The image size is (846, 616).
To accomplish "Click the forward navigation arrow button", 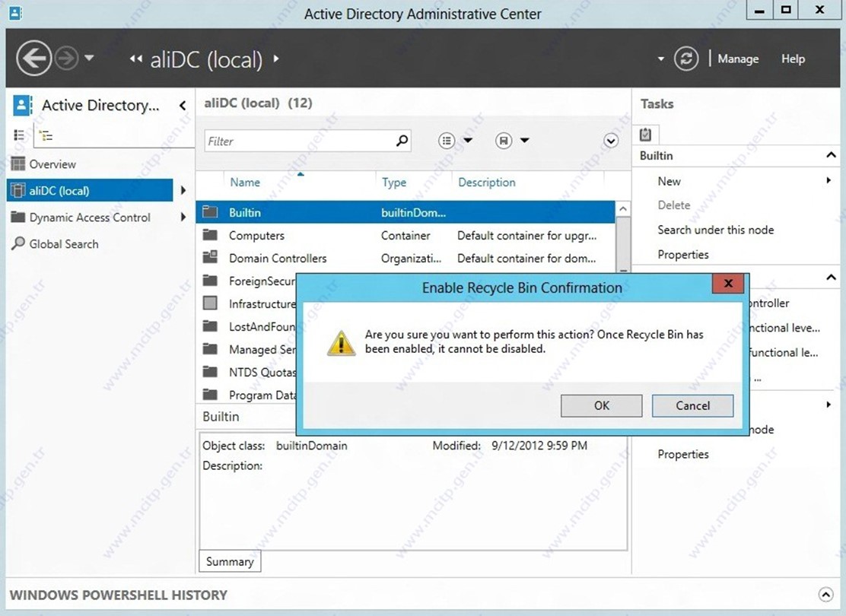I will pos(68,59).
